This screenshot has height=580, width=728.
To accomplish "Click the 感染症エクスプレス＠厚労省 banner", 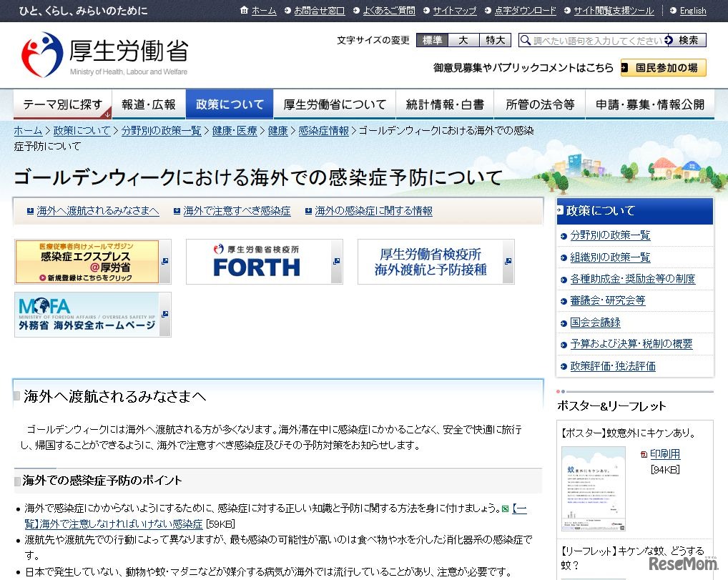I will click(86, 262).
